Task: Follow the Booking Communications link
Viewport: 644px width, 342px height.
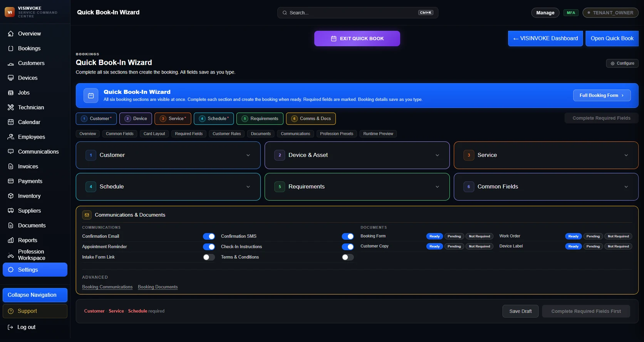Action: pos(107,287)
